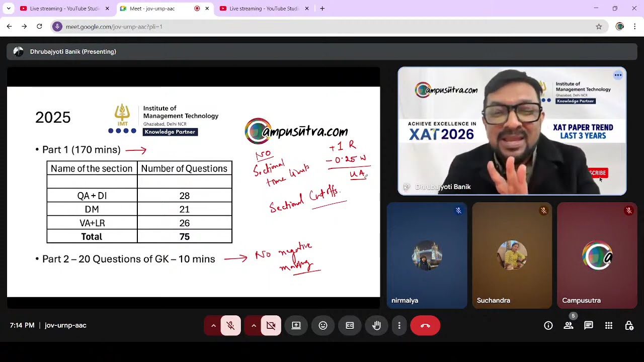Open the emoji reactions button
The width and height of the screenshot is (644, 362).
click(x=323, y=325)
